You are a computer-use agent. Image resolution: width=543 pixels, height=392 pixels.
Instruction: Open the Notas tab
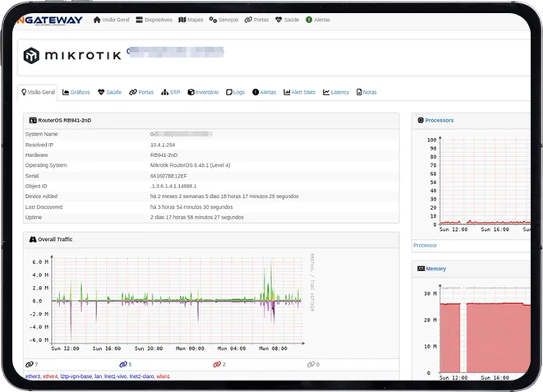(366, 93)
